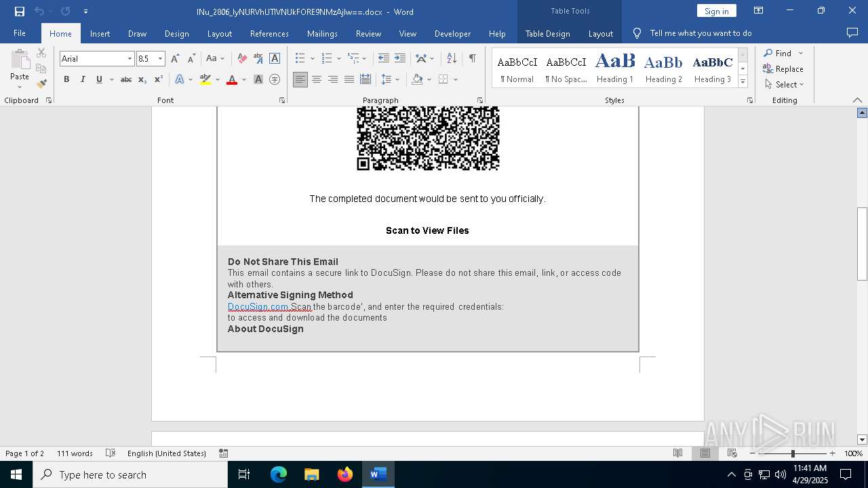Open the font size dropdown
Screen dimensions: 868x488
(161, 59)
